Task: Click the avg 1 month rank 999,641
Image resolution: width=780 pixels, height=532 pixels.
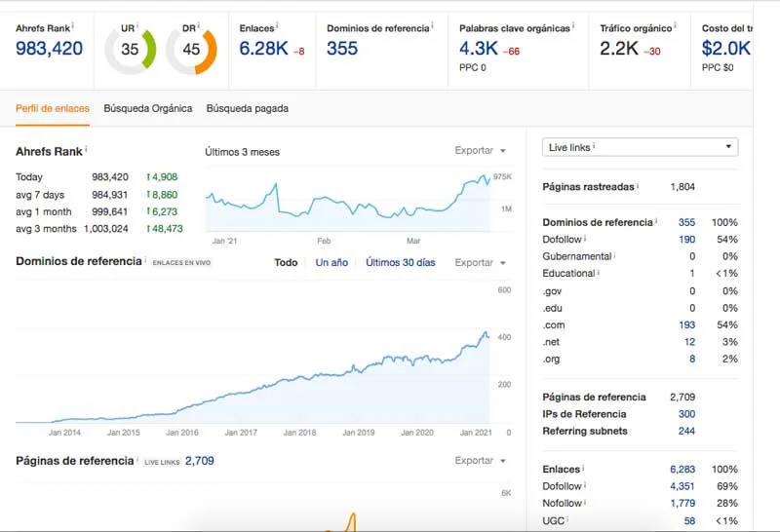Action: pyautogui.click(x=109, y=211)
